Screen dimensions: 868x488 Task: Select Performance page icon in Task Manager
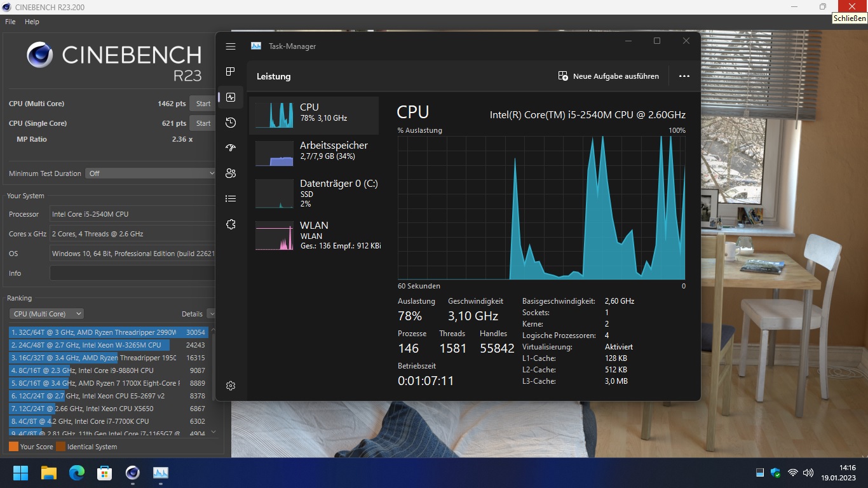tap(231, 97)
